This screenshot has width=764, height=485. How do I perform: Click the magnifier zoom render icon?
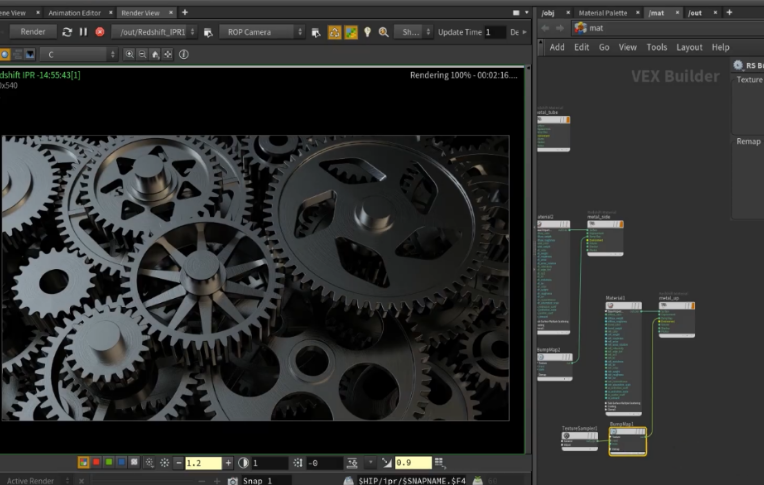pyautogui.click(x=383, y=32)
